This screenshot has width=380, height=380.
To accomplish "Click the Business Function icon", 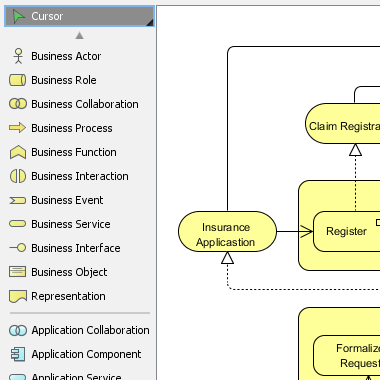I will (x=18, y=152).
